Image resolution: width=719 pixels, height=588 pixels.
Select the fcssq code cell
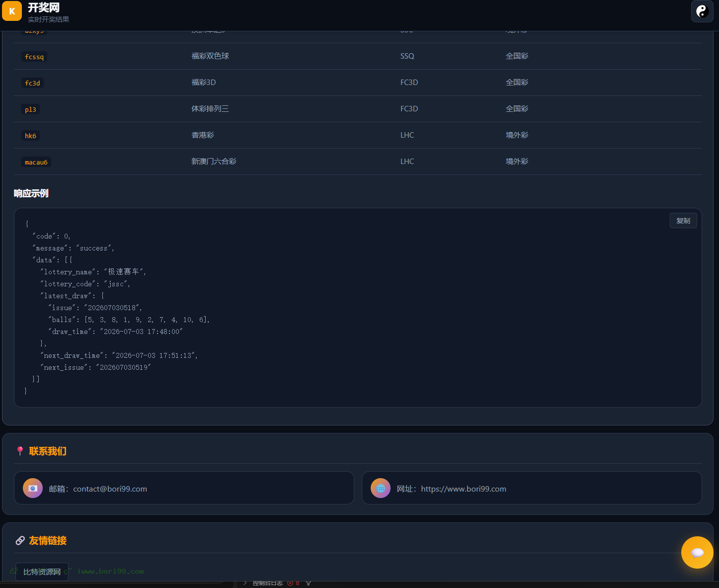pos(34,57)
